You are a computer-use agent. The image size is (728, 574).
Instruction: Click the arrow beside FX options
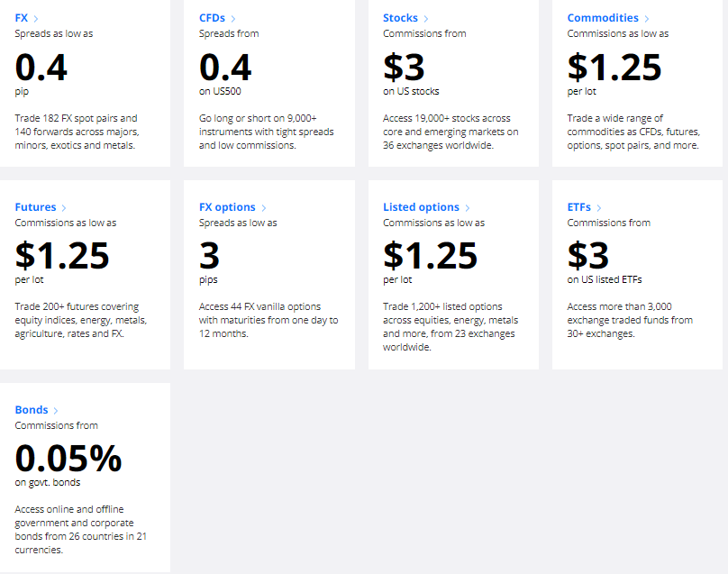(x=264, y=208)
